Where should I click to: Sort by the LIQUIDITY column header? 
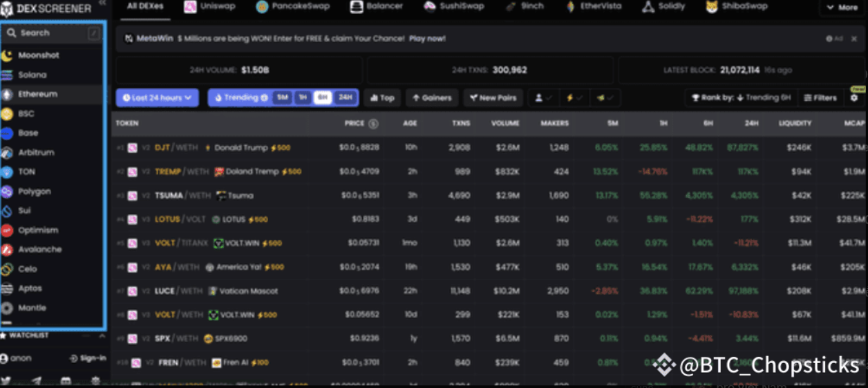tap(794, 123)
